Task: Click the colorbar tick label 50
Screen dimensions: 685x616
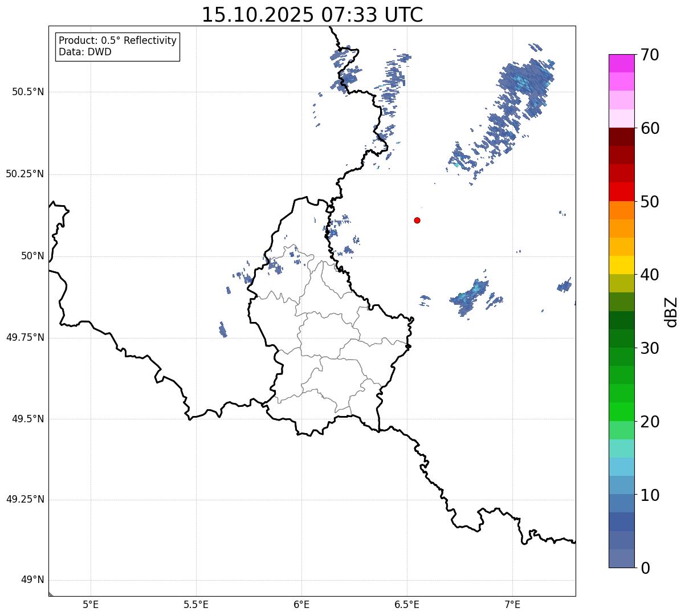Action: 650,202
